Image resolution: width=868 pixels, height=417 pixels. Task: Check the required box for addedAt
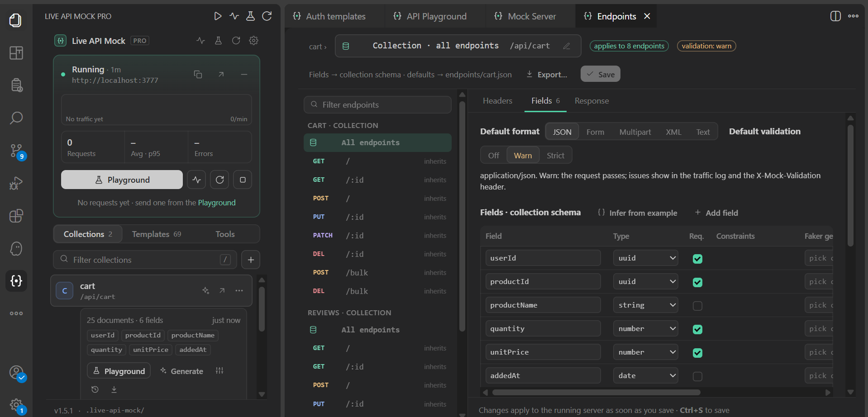click(697, 376)
